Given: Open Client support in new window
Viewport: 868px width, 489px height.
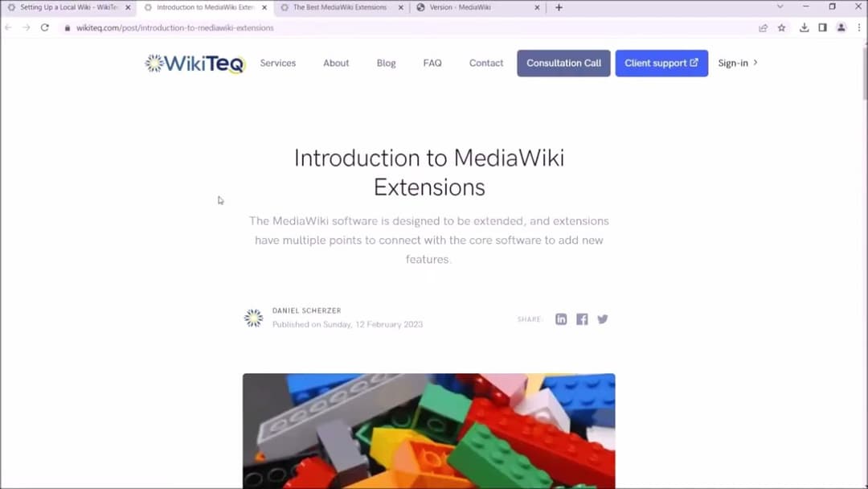Looking at the screenshot, I should coord(661,63).
